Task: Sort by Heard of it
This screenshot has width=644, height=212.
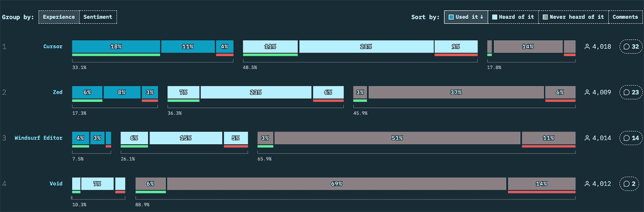Action: coord(513,17)
